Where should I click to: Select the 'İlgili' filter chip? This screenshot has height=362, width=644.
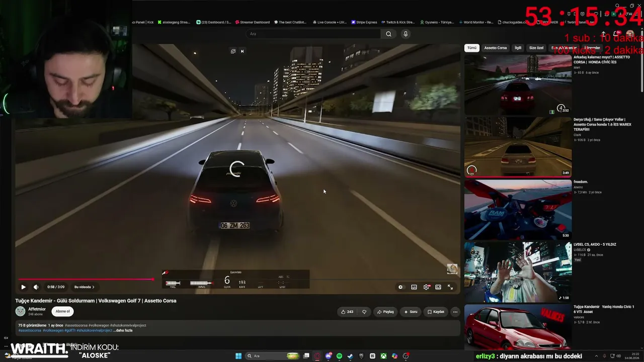518,48
